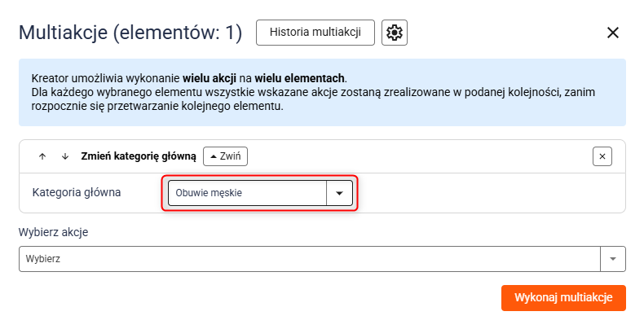The width and height of the screenshot is (644, 329).
Task: Open Historia multiakcji
Action: coord(315,33)
